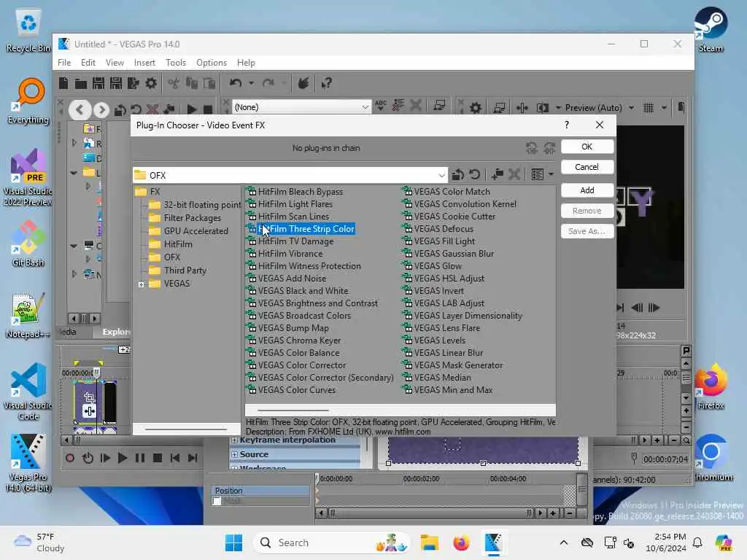747x560 pixels.
Task: Expand the VEGAS folder in tree
Action: pyautogui.click(x=141, y=284)
